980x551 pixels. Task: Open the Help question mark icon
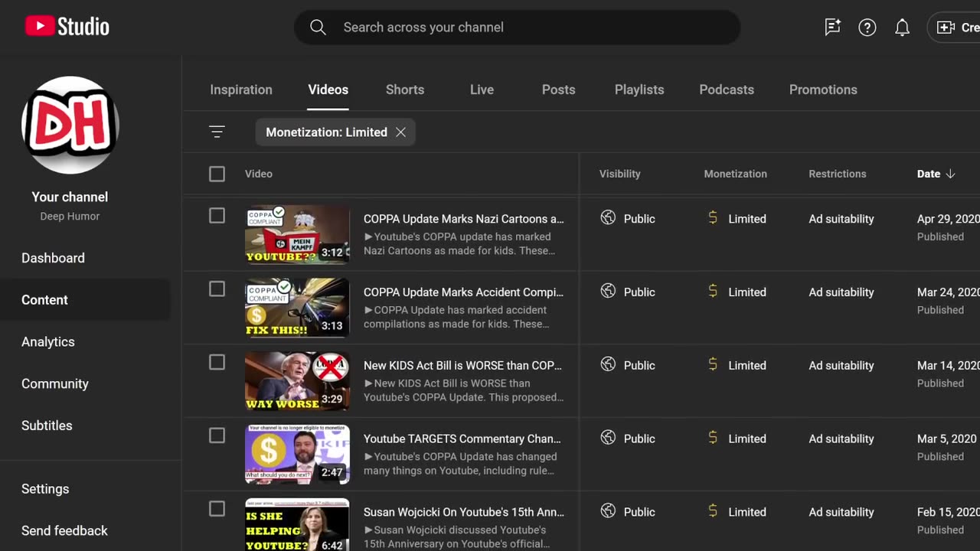[867, 28]
